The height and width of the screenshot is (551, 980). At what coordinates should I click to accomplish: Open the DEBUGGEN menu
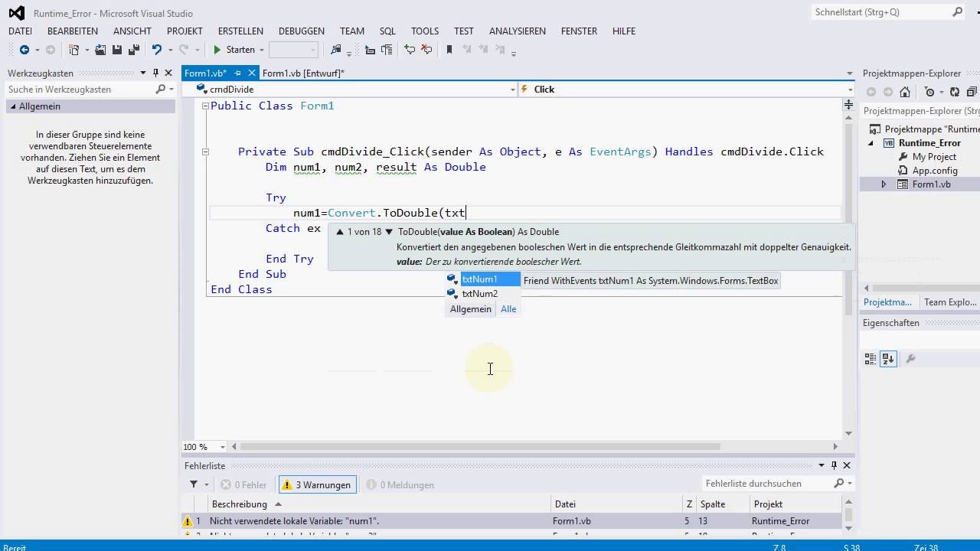pos(302,31)
